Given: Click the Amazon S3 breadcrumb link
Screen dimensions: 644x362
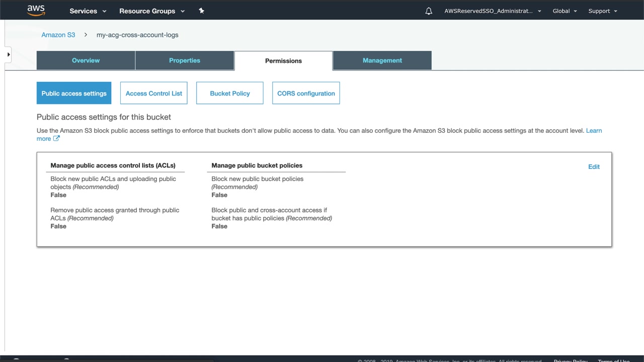Looking at the screenshot, I should tap(58, 35).
